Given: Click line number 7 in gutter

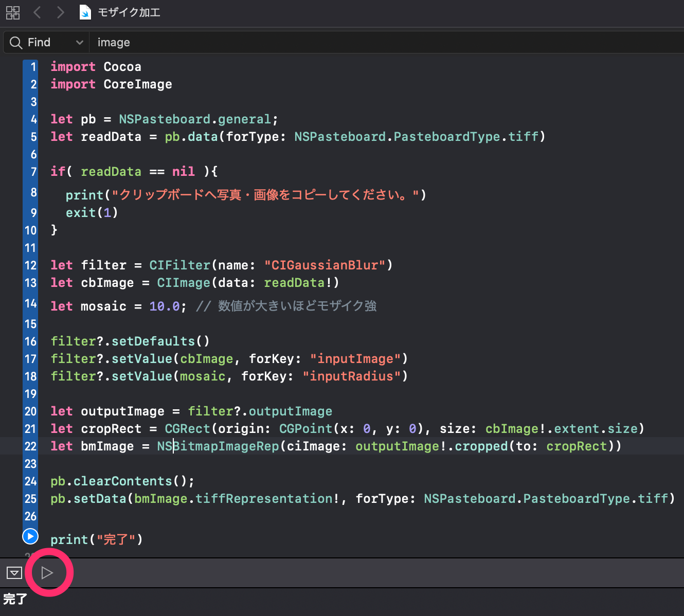Looking at the screenshot, I should pyautogui.click(x=33, y=172).
